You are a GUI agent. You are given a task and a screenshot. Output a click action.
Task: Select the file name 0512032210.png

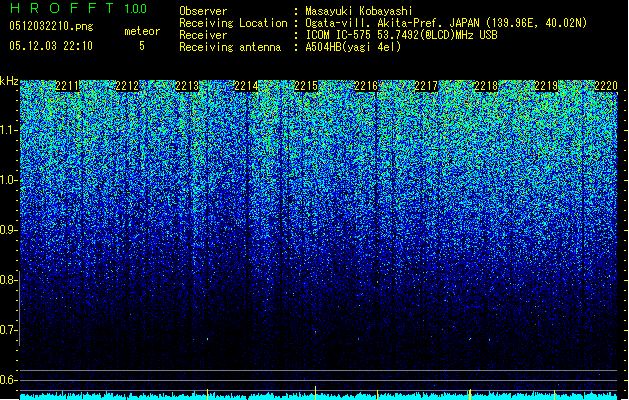coord(51,27)
